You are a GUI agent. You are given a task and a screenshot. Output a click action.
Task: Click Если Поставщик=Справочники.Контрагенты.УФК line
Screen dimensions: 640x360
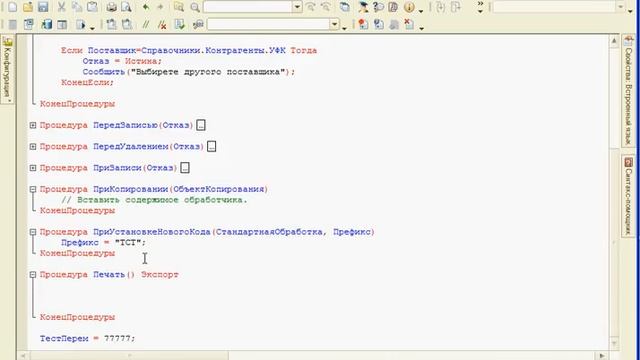(189, 51)
